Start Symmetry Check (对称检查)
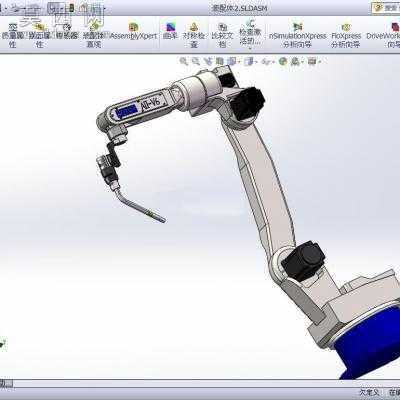This screenshot has width=400, height=400. click(194, 35)
